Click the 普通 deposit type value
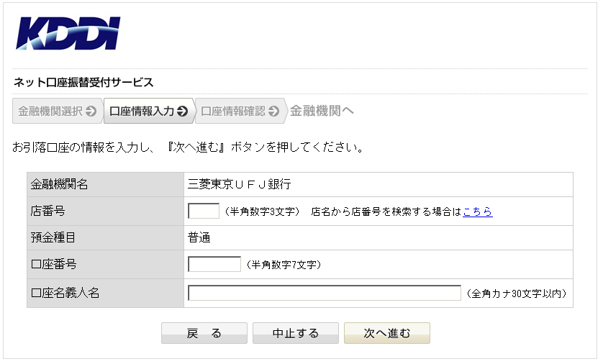Screen dimensions: 603x364 click(199, 238)
